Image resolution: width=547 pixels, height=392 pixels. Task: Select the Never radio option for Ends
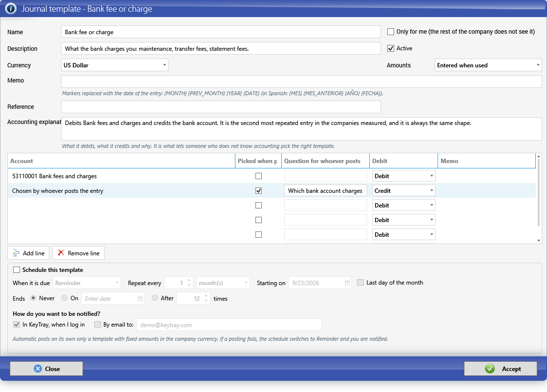coord(34,298)
